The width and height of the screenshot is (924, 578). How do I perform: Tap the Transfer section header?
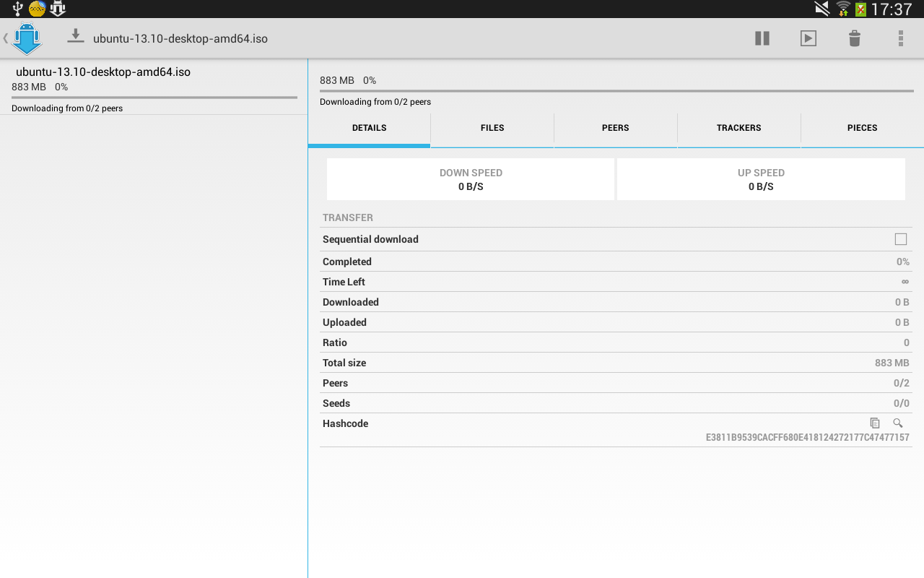coord(348,217)
